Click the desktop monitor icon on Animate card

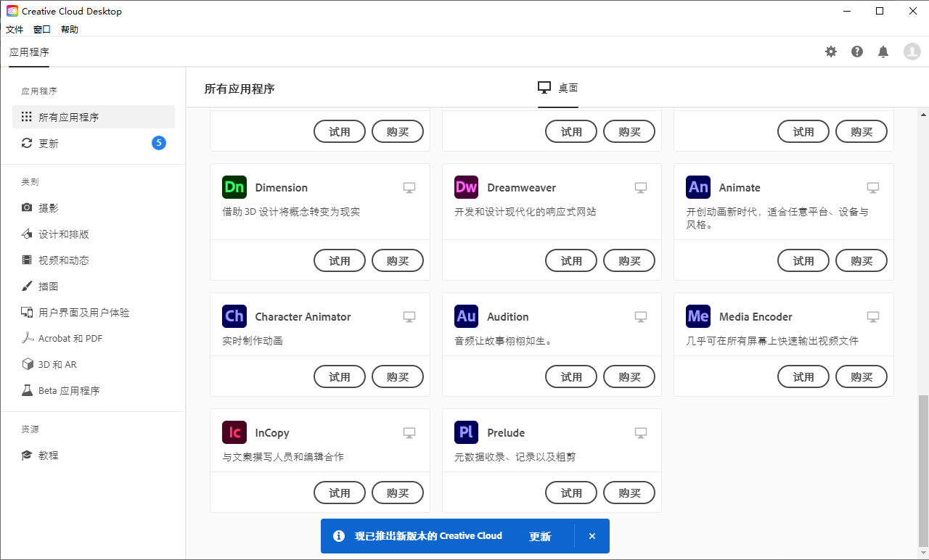(x=873, y=188)
